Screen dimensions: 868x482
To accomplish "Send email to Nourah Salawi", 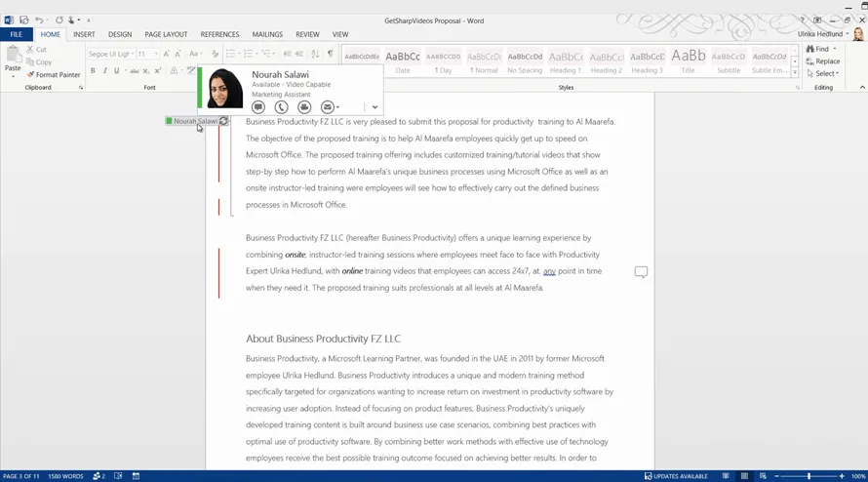I will coord(328,107).
